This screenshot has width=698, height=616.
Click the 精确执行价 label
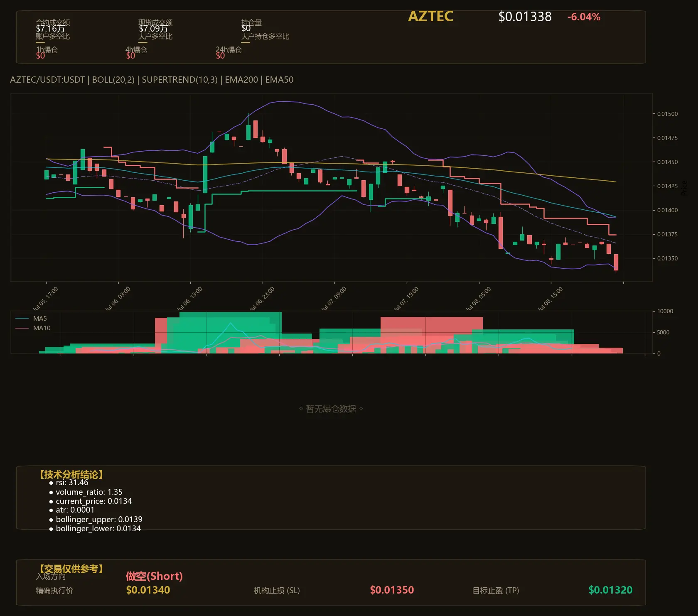tap(54, 591)
